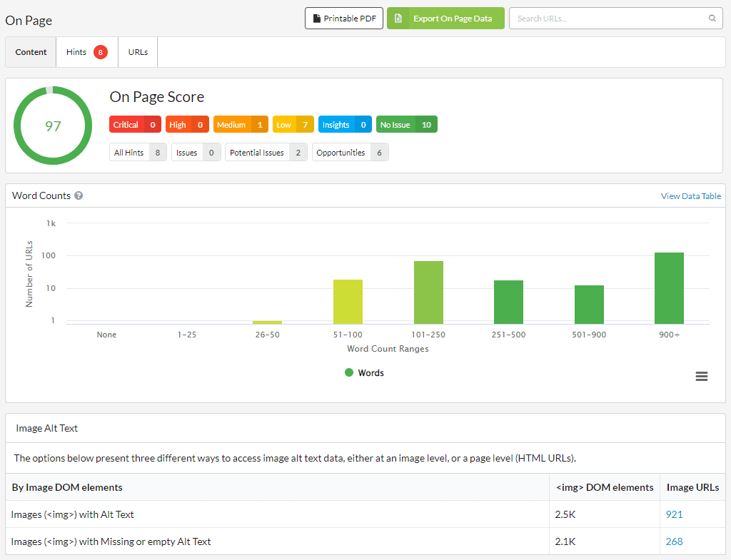The height and width of the screenshot is (560, 731).
Task: Click the Printable PDF button
Action: 344,18
